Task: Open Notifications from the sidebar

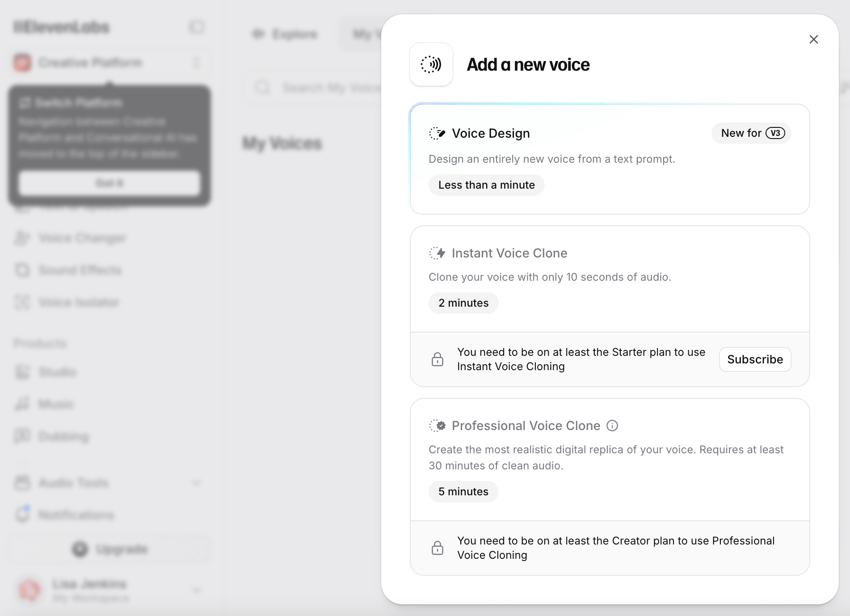Action: [x=76, y=515]
